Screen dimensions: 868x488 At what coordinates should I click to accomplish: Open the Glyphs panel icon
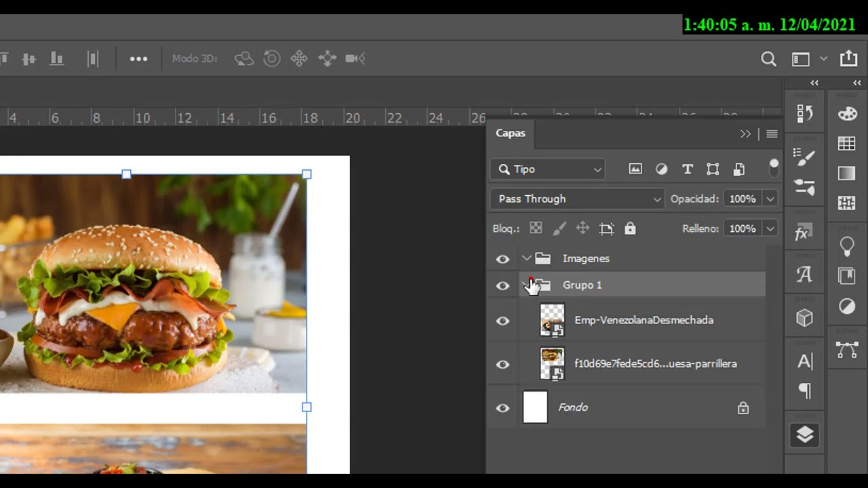pyautogui.click(x=804, y=274)
